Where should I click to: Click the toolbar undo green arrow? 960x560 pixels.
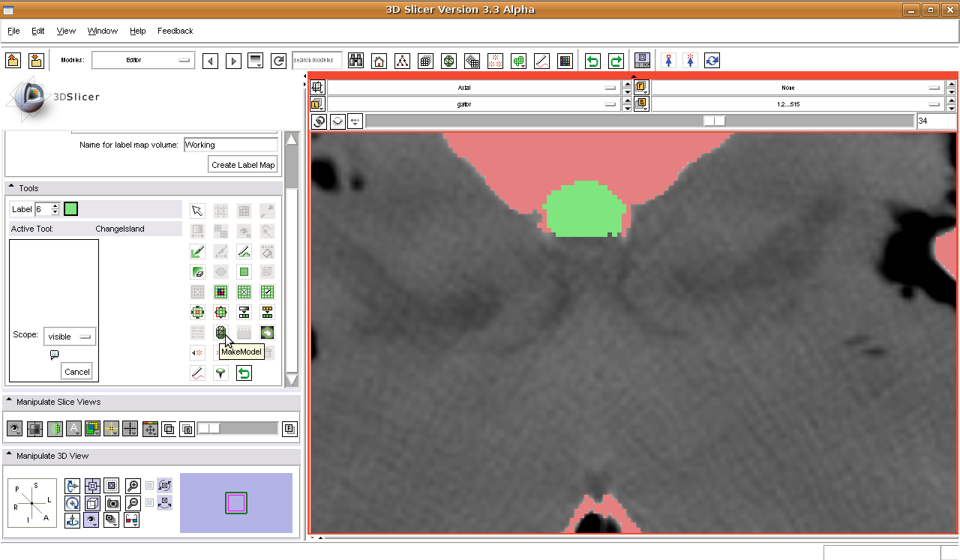[592, 61]
